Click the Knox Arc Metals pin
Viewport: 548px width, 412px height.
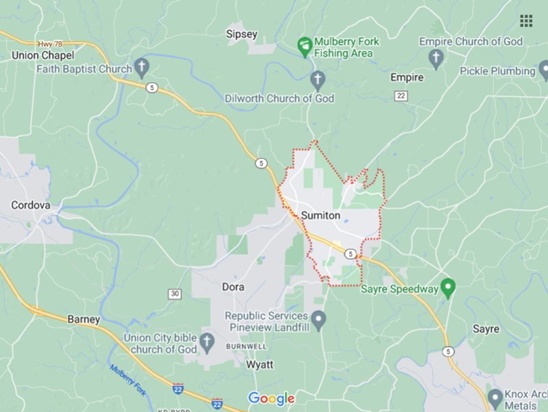coord(495,399)
